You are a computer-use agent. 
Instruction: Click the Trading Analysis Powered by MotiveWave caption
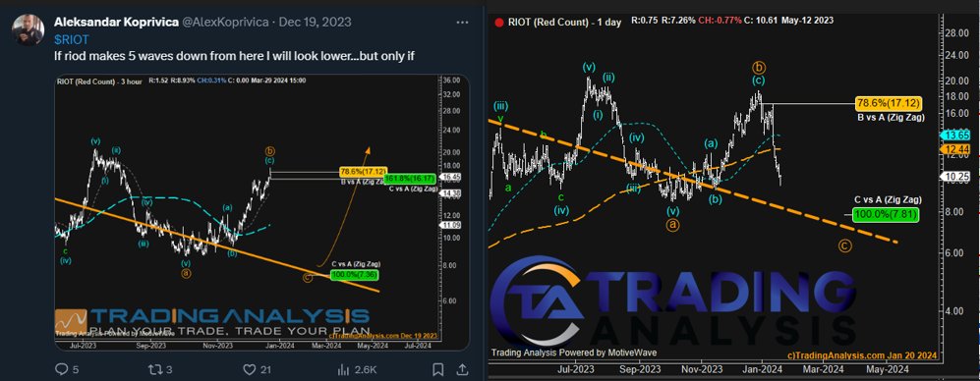point(574,353)
